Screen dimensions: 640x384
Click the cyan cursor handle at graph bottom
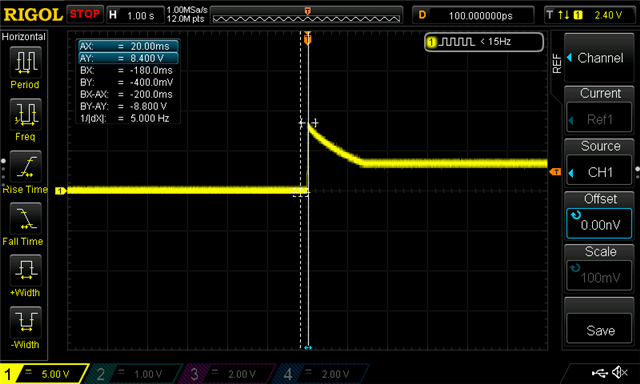click(x=308, y=348)
